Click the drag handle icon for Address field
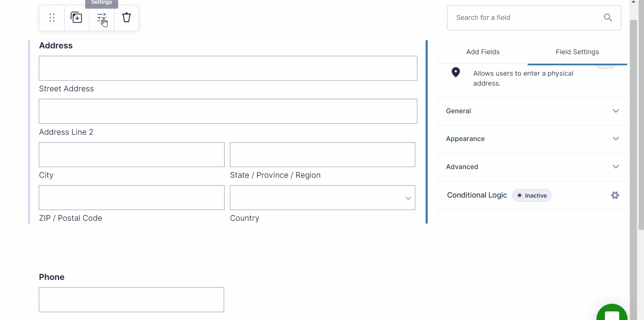The width and height of the screenshot is (644, 320). pyautogui.click(x=52, y=18)
